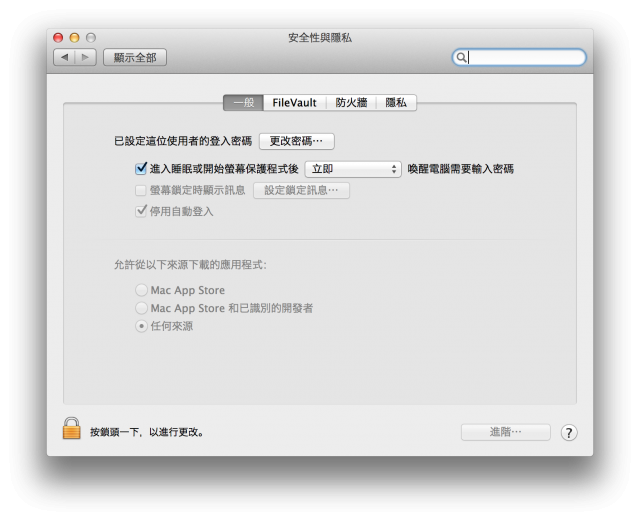
Task: Open help with the question mark button
Action: [x=569, y=432]
